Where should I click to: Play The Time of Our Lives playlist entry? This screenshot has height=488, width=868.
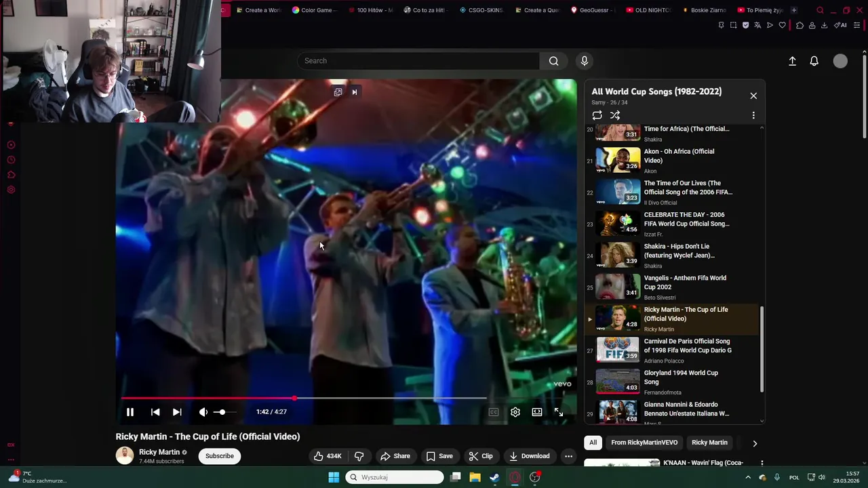click(x=671, y=192)
